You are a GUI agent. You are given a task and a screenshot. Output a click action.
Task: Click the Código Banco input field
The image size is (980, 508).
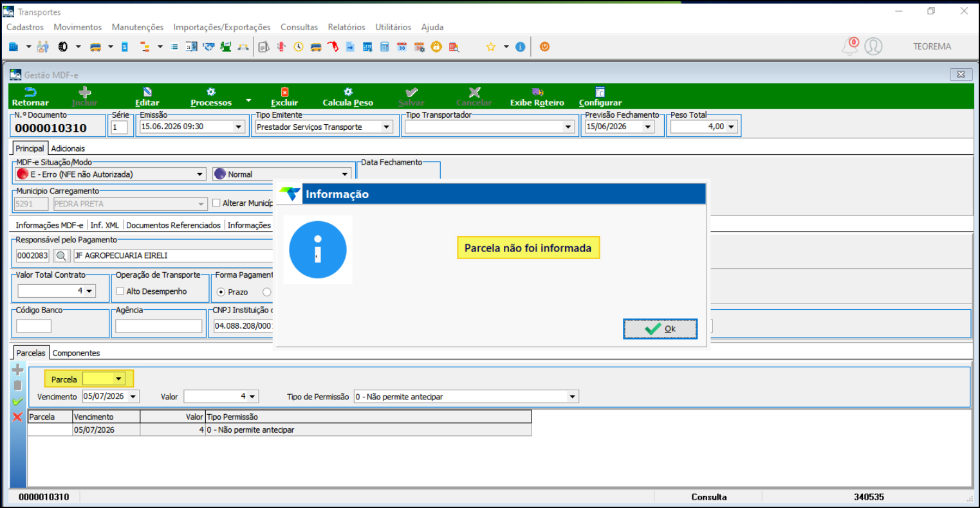(x=33, y=326)
